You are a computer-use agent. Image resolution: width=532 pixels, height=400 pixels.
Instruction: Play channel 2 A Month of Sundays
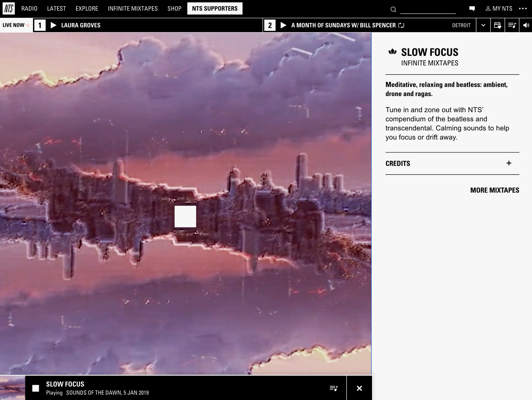(284, 25)
